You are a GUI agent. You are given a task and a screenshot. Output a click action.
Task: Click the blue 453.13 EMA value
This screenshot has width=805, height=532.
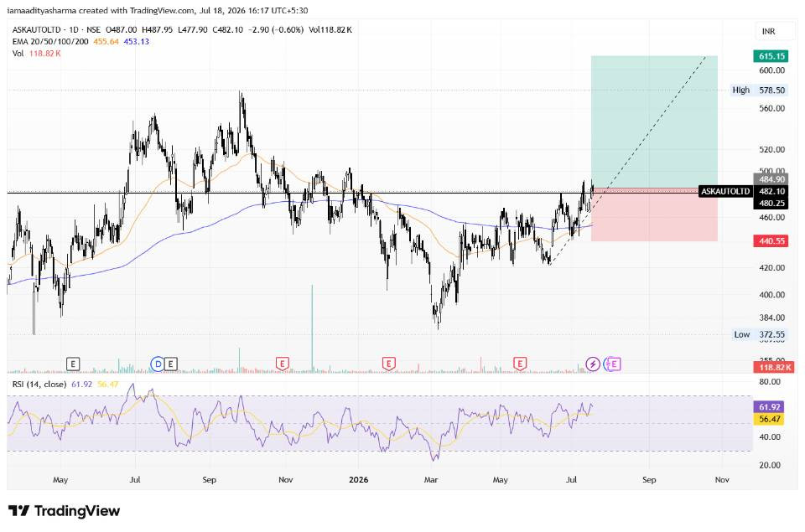click(x=136, y=42)
